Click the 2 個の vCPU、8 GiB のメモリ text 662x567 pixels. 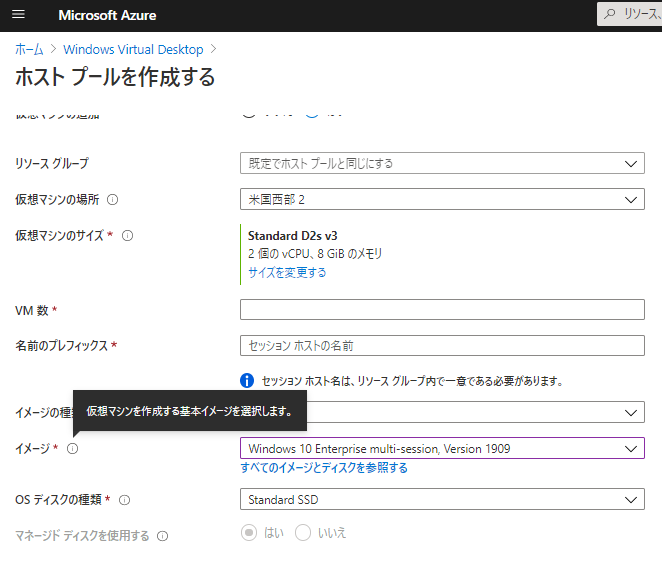coord(315,254)
